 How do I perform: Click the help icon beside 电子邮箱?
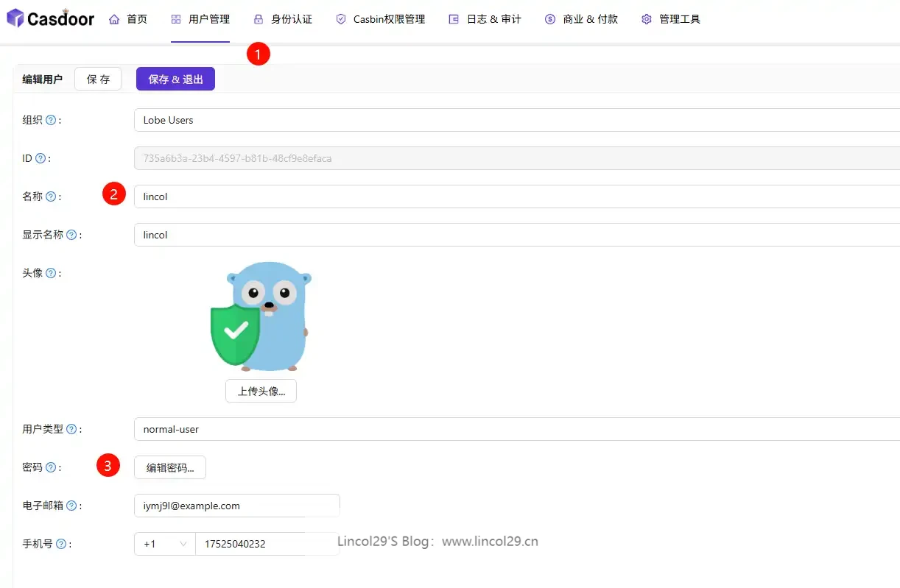tap(71, 506)
